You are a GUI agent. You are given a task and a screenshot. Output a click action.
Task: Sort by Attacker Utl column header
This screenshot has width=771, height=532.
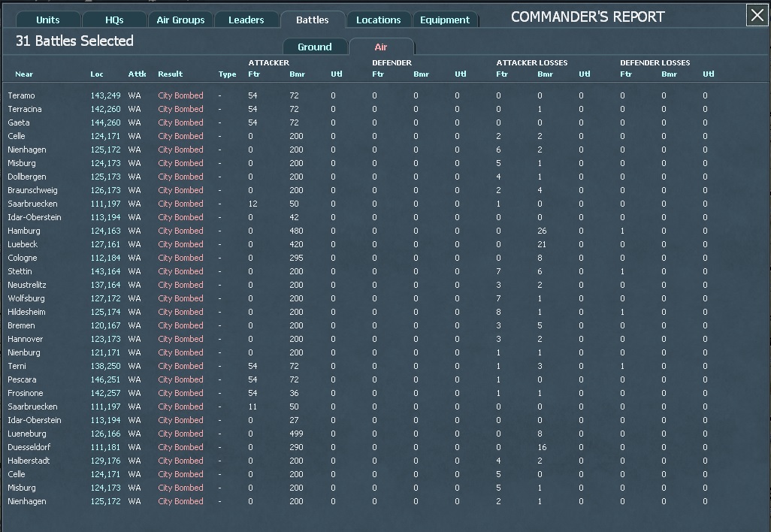(x=337, y=74)
